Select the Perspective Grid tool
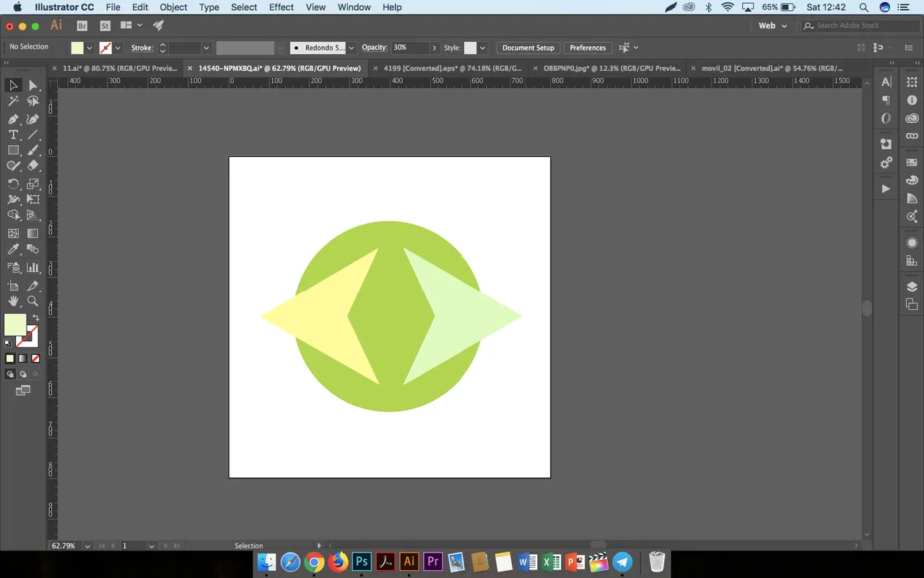 (x=33, y=215)
